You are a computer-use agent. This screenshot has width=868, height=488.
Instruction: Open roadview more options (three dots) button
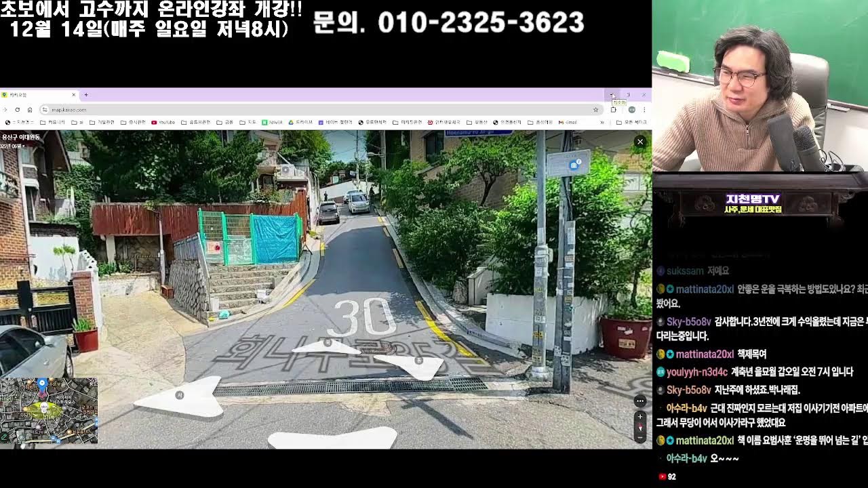click(x=639, y=401)
